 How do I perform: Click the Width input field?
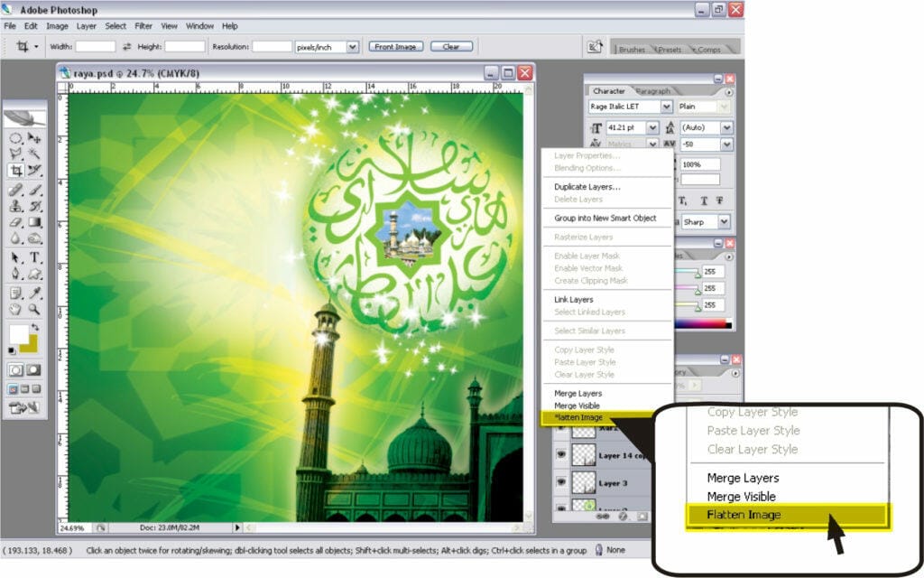[x=95, y=47]
